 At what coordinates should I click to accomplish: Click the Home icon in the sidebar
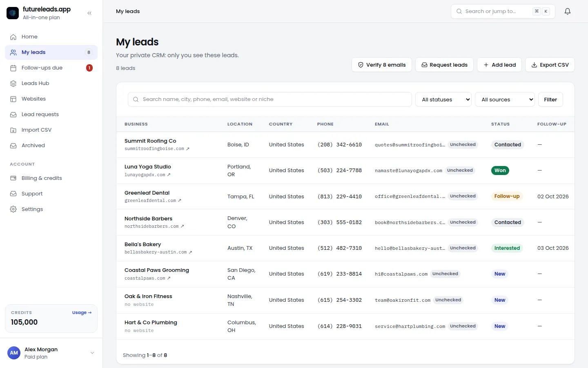click(13, 37)
